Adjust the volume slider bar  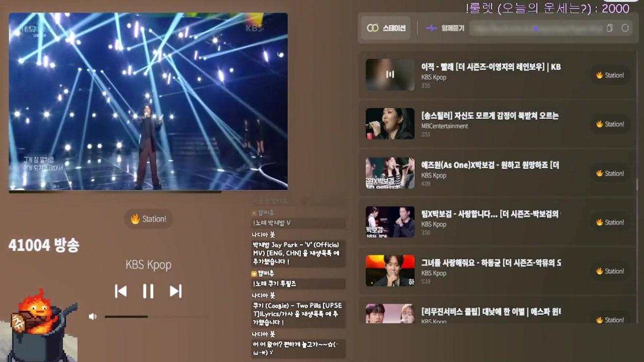click(x=156, y=316)
